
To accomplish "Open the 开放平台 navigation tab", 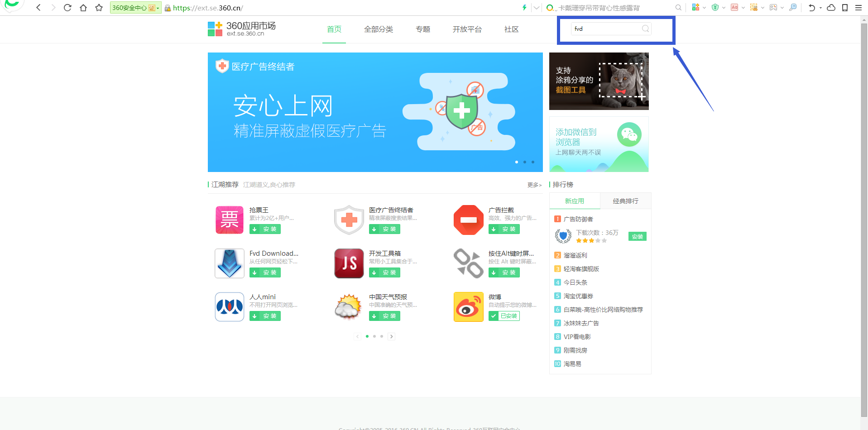I will coord(467,29).
